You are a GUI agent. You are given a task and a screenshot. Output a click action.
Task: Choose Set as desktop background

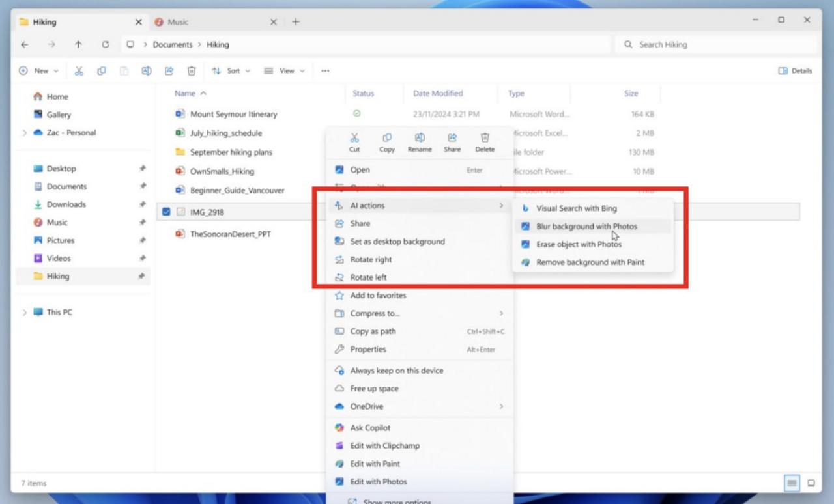420,242
